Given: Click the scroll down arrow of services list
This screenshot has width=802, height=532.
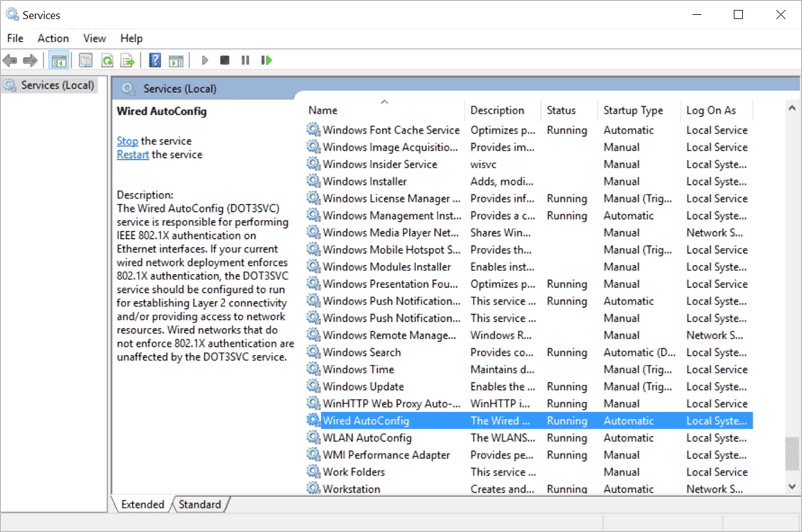Looking at the screenshot, I should coord(792,486).
